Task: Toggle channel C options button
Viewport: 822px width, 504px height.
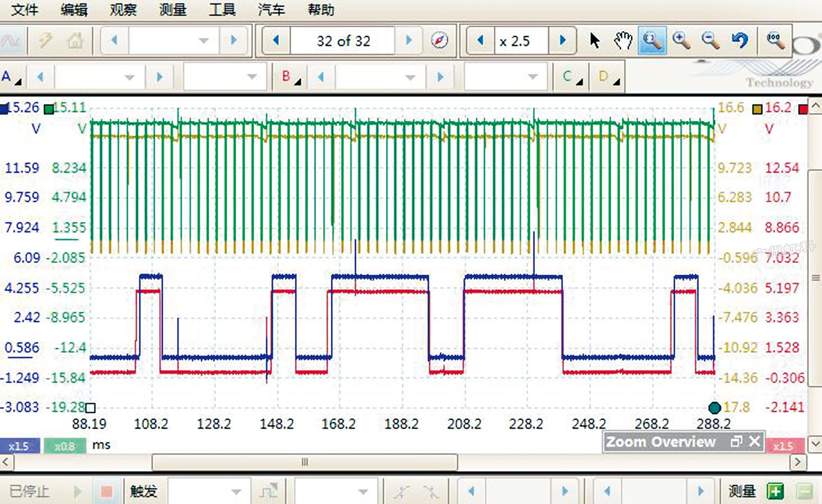Action: pos(571,77)
